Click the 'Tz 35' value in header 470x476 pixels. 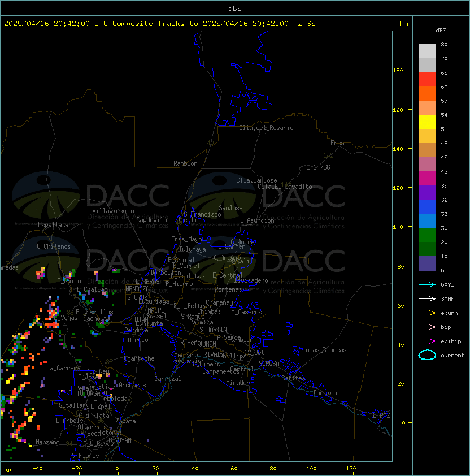[304, 24]
